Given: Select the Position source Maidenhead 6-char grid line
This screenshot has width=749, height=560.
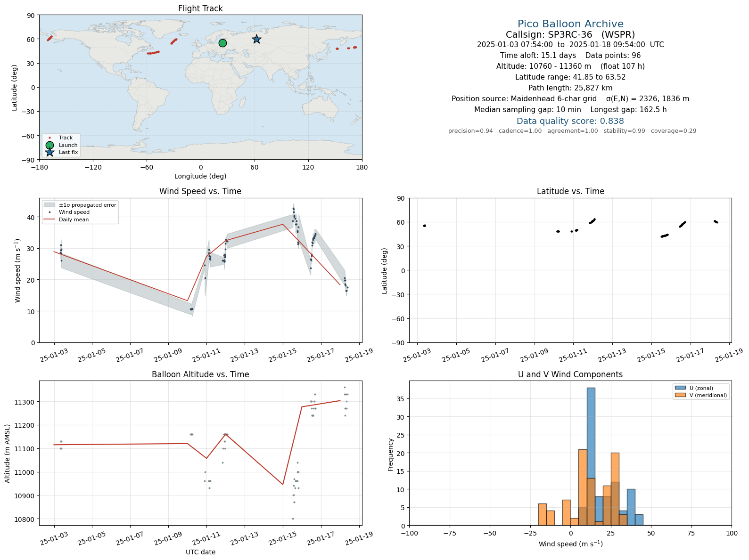Looking at the screenshot, I should 570,99.
